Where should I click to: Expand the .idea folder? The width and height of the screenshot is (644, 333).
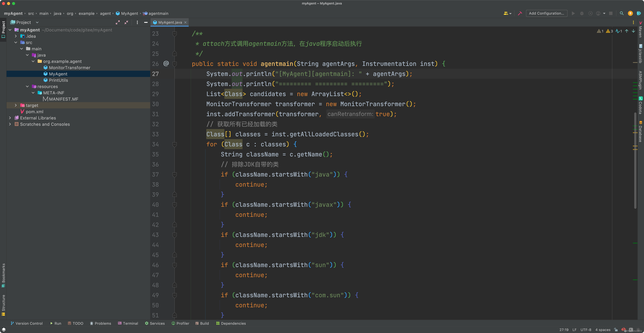[x=16, y=36]
